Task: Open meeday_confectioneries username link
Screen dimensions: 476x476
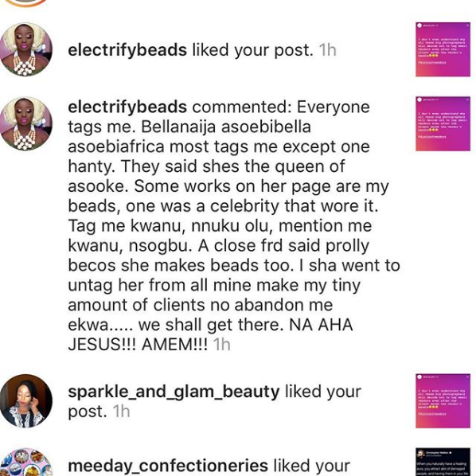Action: (x=168, y=466)
